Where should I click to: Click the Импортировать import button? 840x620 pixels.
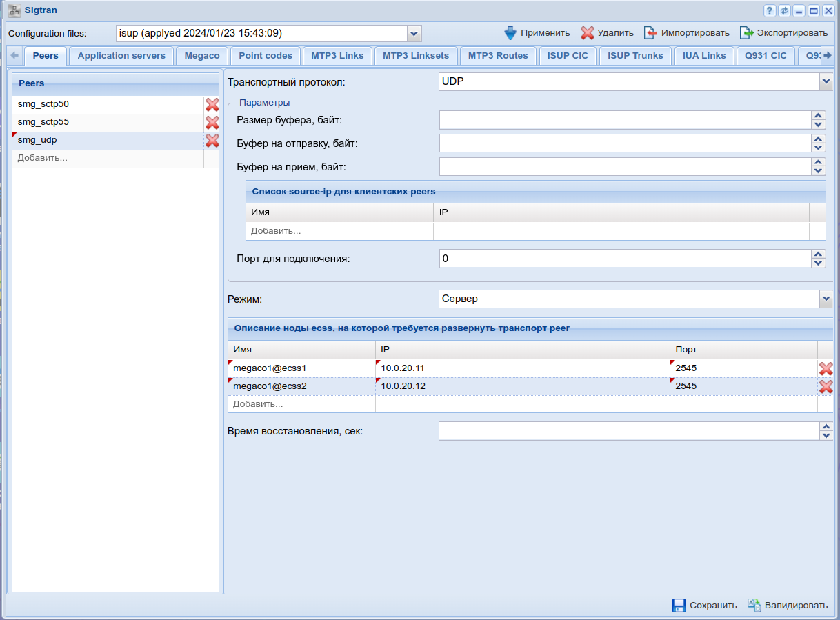click(687, 32)
